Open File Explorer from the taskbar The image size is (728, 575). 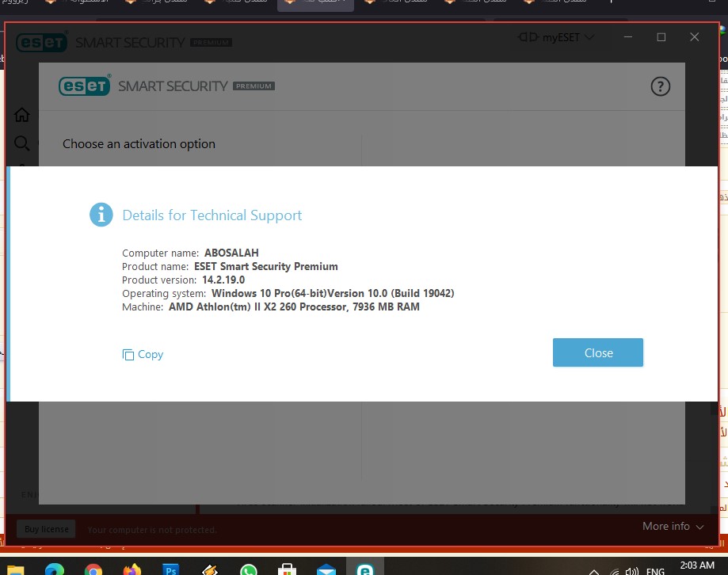(15, 570)
